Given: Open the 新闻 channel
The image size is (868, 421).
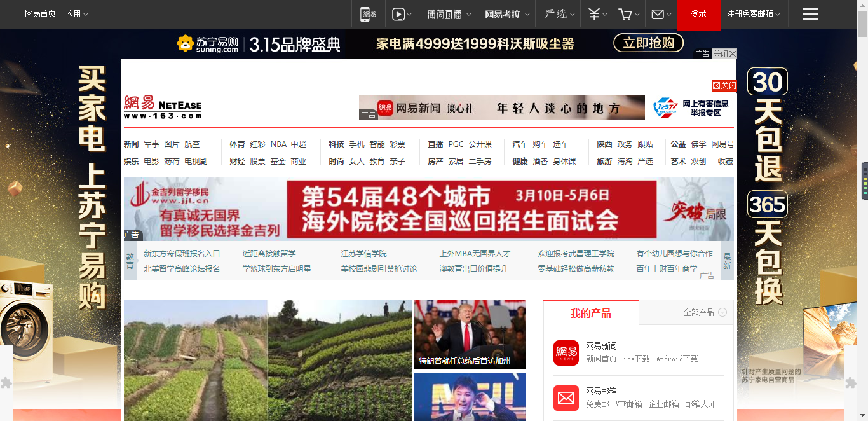Looking at the screenshot, I should [132, 144].
